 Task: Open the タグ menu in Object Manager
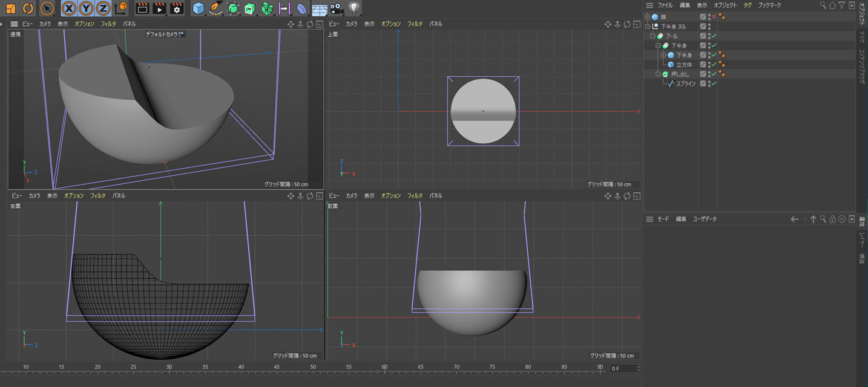point(748,5)
